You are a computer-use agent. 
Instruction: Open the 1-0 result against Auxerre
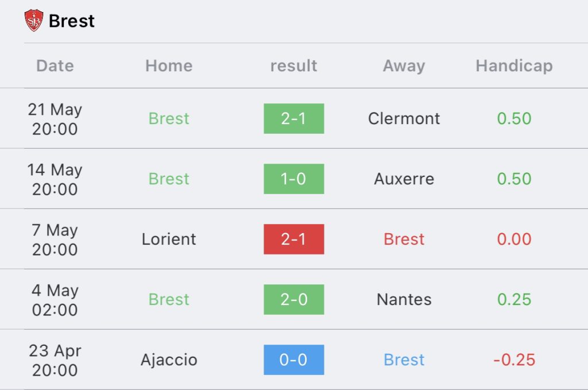(293, 179)
